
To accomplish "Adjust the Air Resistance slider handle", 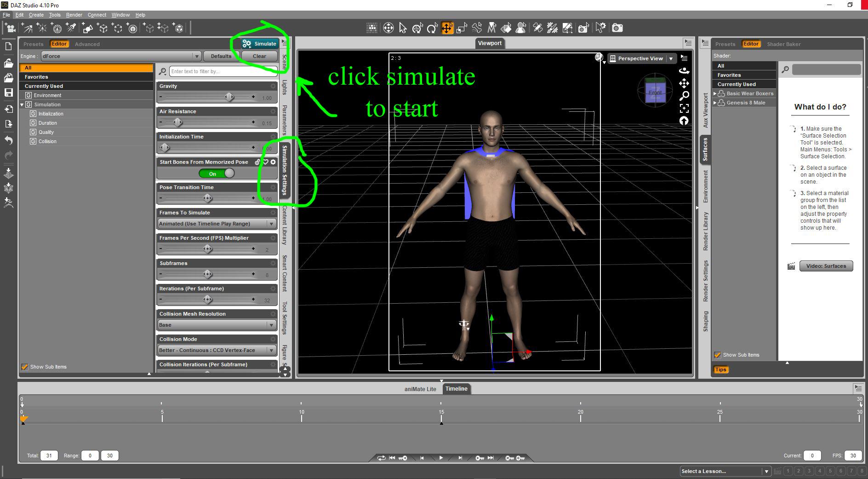I will pos(177,122).
